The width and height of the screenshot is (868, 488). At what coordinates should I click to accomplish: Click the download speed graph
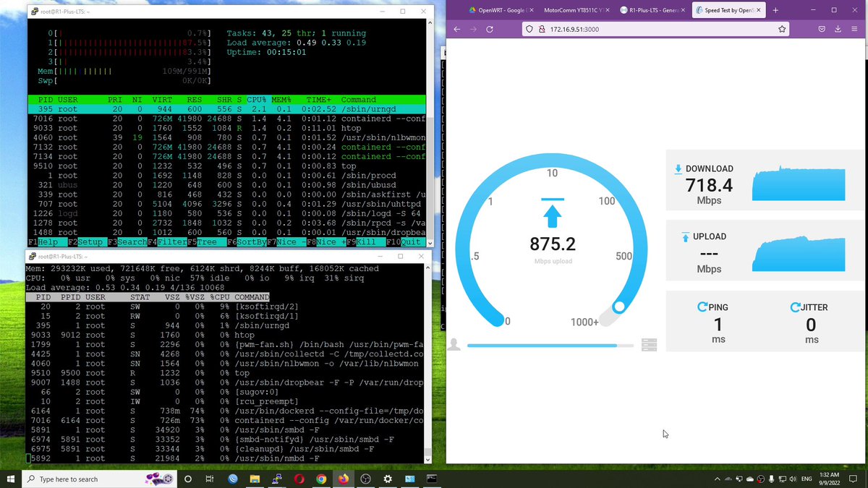click(799, 184)
